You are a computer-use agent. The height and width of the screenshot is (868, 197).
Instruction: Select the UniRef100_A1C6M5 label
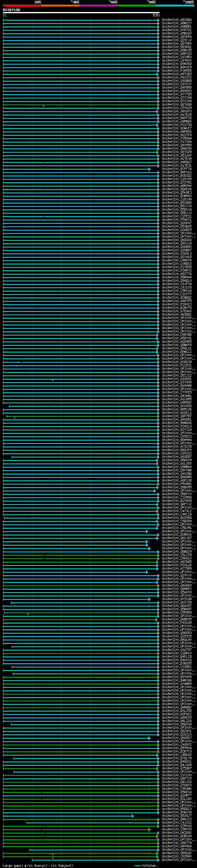coord(177,399)
